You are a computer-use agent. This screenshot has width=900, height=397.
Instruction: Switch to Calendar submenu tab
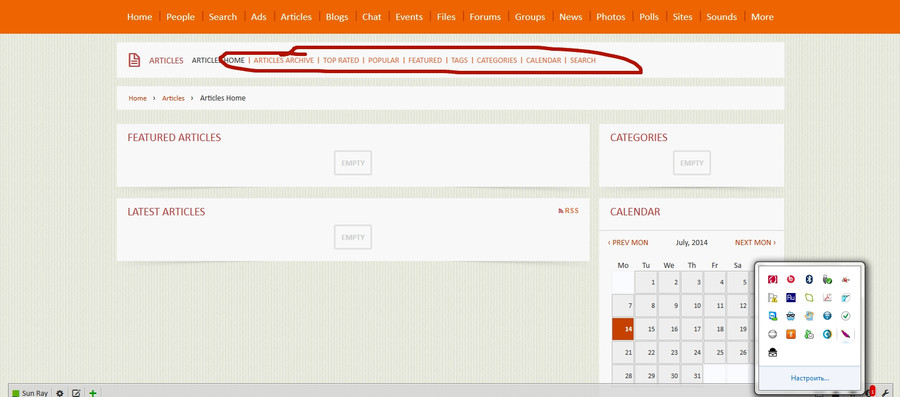point(544,60)
